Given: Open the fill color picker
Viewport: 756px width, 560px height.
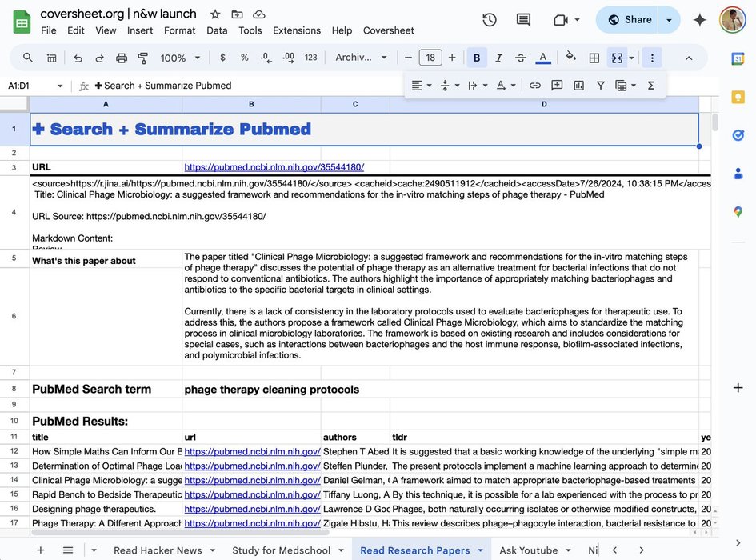Looking at the screenshot, I should click(x=570, y=58).
